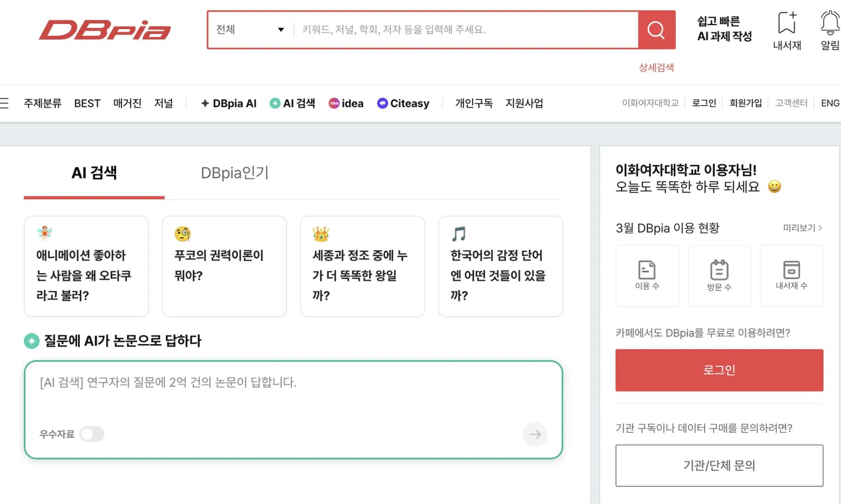Open the 상세검색 advanced search link
The width and height of the screenshot is (841, 504).
click(656, 67)
